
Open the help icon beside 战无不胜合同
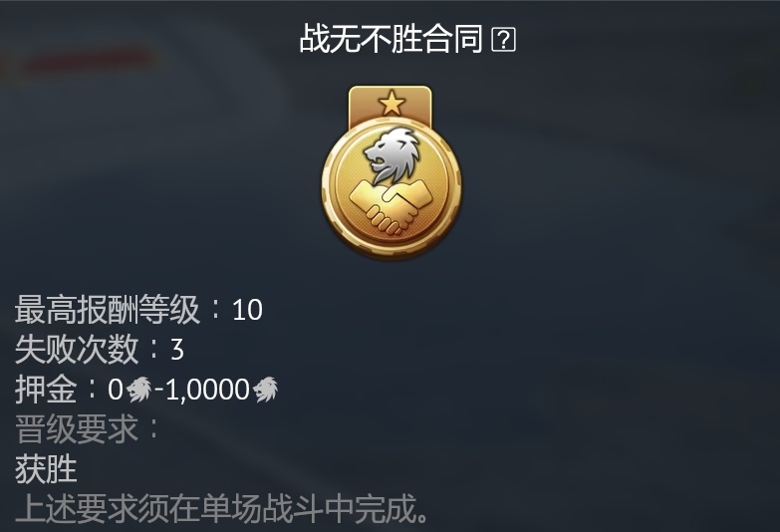click(x=503, y=40)
